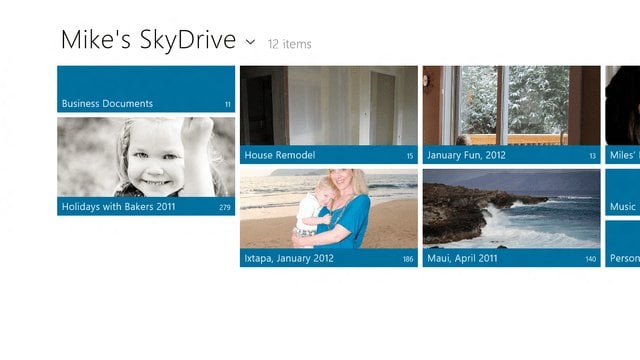Screen dimensions: 640x360
Task: Open the Holidays with Bakers 2011 thumbnail
Action: point(146,157)
